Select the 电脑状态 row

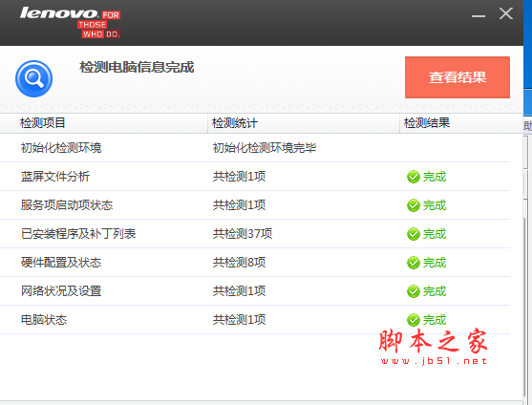click(255, 320)
